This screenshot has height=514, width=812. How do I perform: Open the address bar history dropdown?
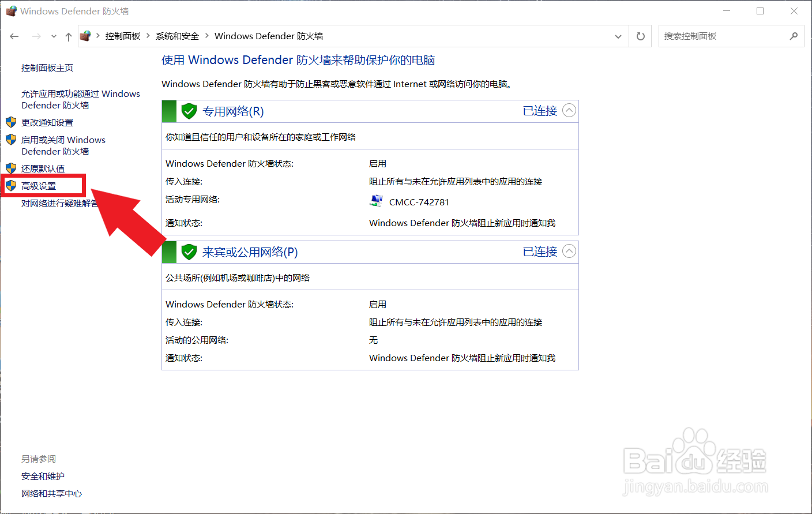coord(618,36)
